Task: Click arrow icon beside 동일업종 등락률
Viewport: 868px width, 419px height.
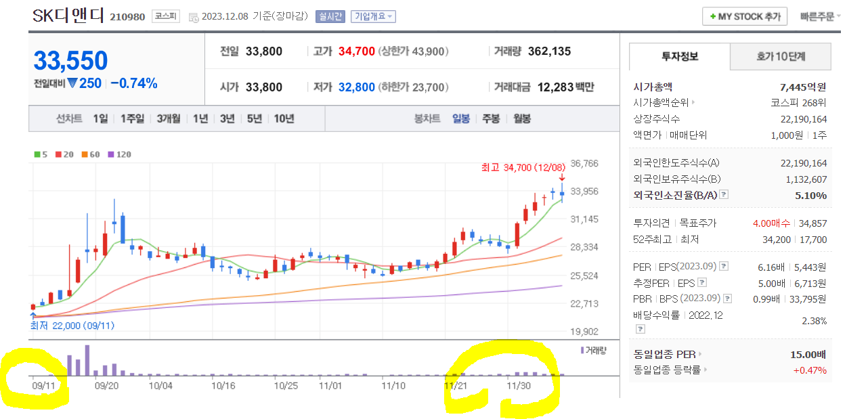Action: [x=706, y=370]
